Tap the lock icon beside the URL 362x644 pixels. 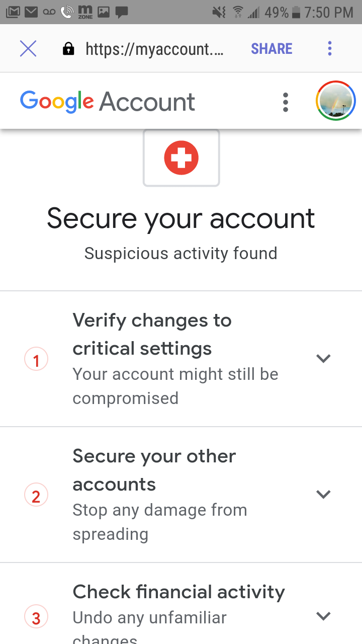(x=68, y=49)
